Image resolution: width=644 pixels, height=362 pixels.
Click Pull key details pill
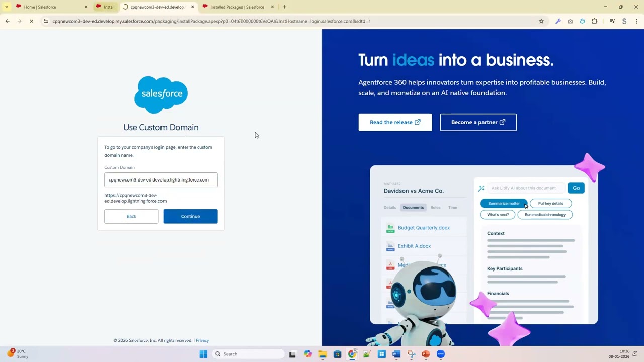[x=550, y=203]
